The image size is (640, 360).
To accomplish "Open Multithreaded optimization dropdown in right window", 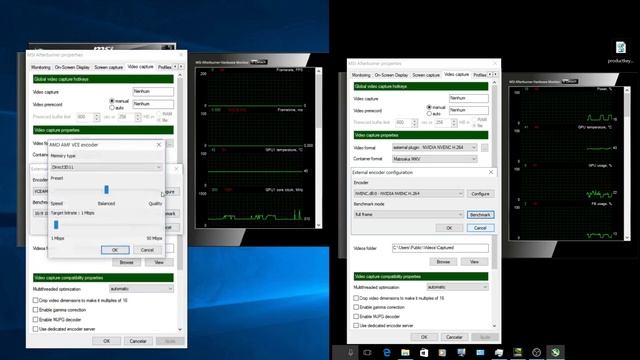I will pos(457,287).
